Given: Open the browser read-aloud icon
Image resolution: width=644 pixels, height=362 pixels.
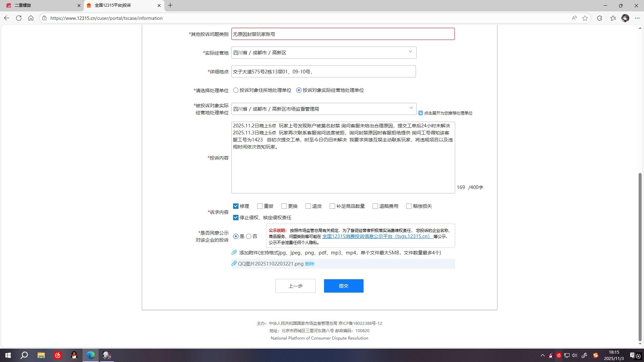Looking at the screenshot, I should (x=574, y=18).
